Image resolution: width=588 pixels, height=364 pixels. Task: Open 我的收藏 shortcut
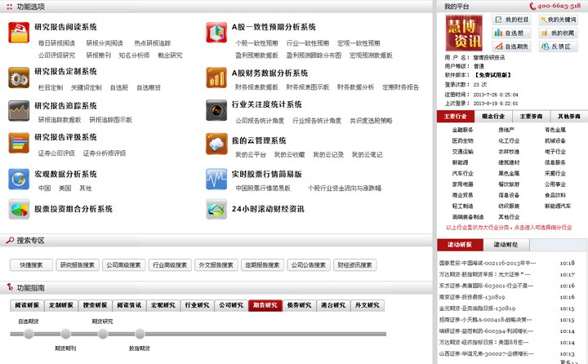coord(558,33)
